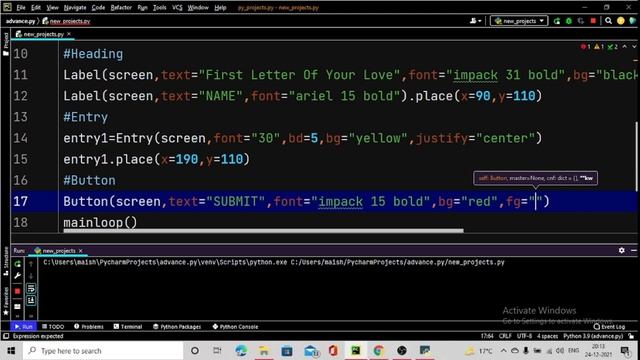Click the Windows Start button
Viewport: 640px width, 360px height.
(x=11, y=351)
